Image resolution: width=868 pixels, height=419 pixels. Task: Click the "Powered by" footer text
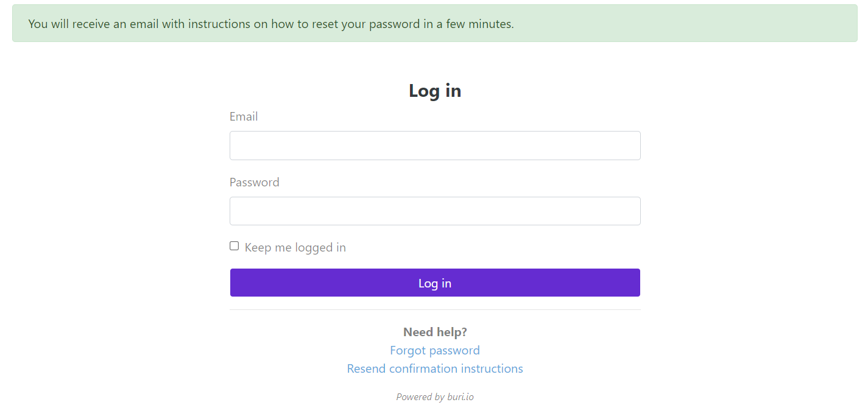pyautogui.click(x=420, y=397)
